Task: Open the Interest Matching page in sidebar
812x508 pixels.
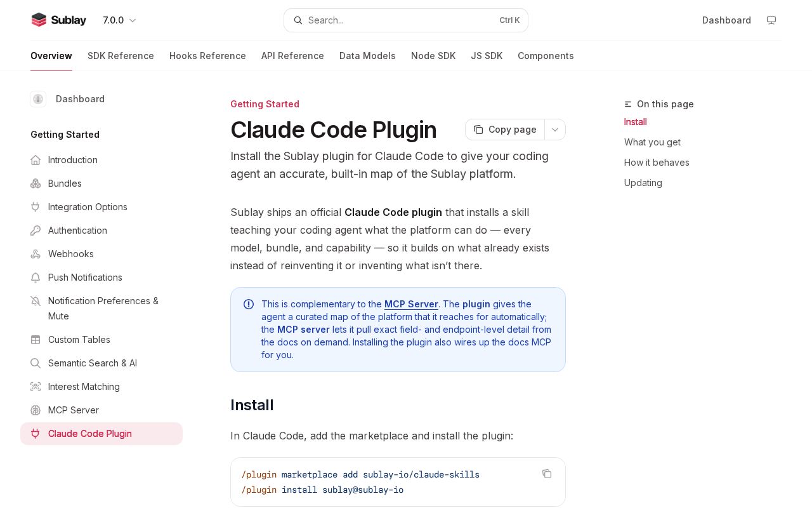Action: [101, 387]
